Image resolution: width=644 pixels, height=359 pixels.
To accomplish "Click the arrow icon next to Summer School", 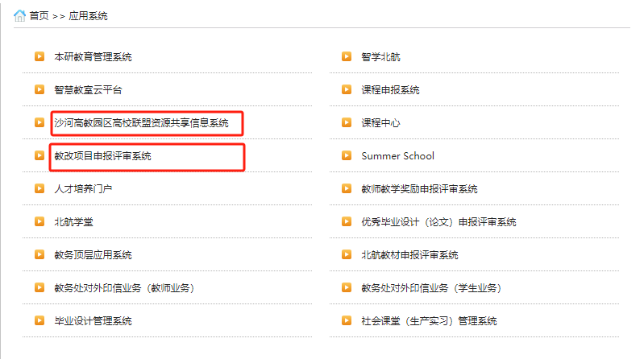I will [347, 156].
